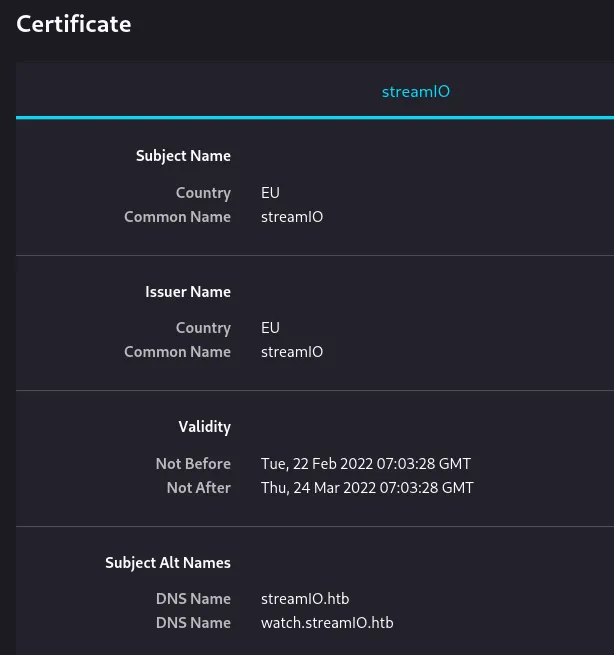
Task: Click the EU country value under Subject Name
Action: pos(270,193)
